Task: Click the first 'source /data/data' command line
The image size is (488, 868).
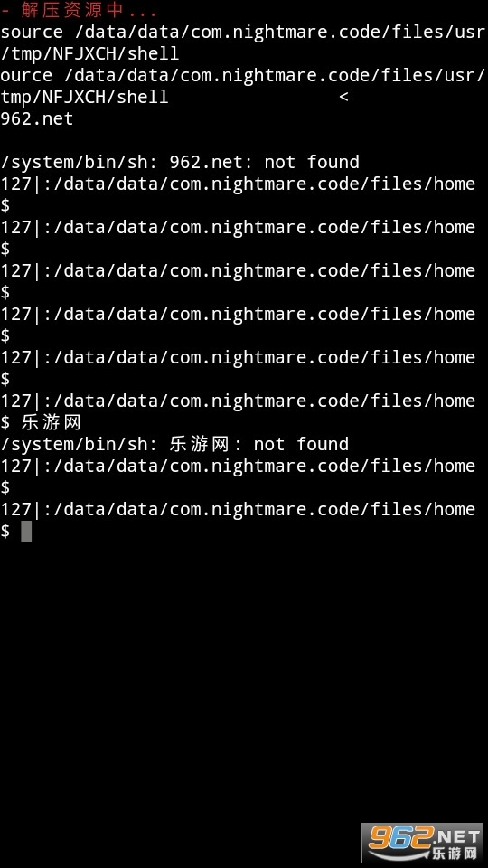Action: 242,33
